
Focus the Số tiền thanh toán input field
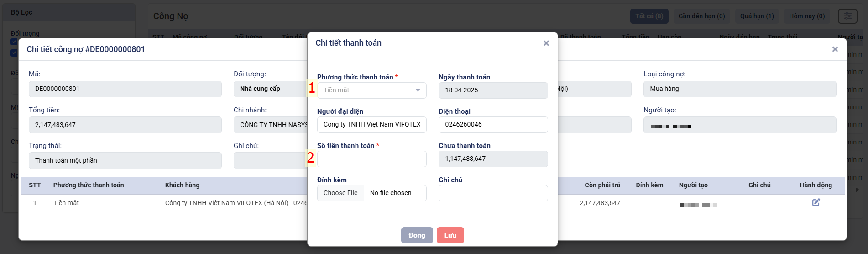(x=372, y=159)
